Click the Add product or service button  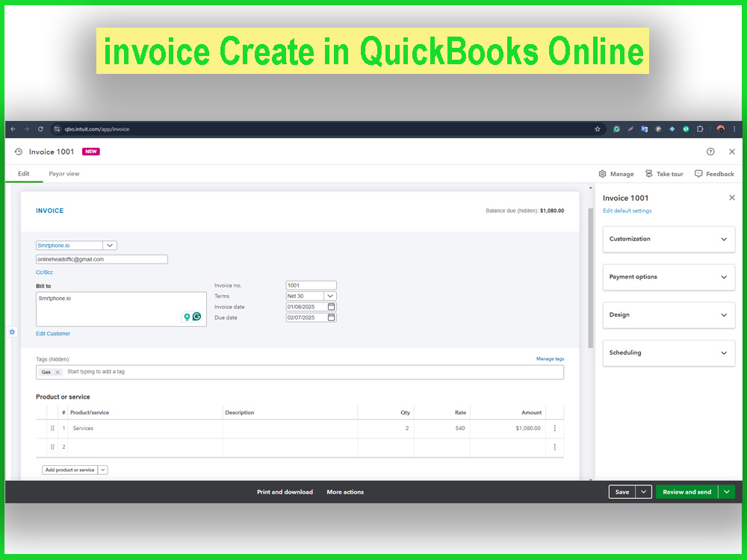click(69, 470)
